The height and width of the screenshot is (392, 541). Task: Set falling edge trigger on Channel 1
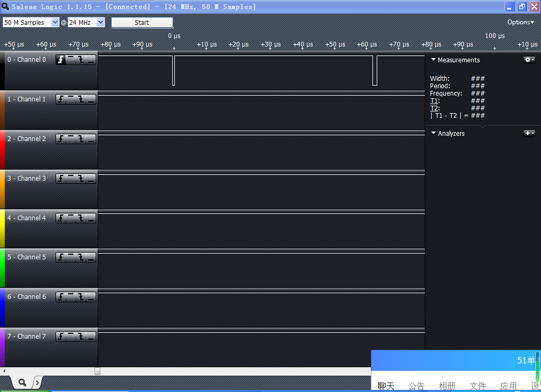(x=81, y=99)
